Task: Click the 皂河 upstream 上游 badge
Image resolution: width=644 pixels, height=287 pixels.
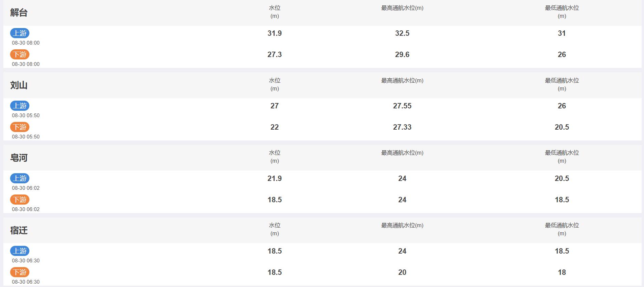Action: coord(20,178)
